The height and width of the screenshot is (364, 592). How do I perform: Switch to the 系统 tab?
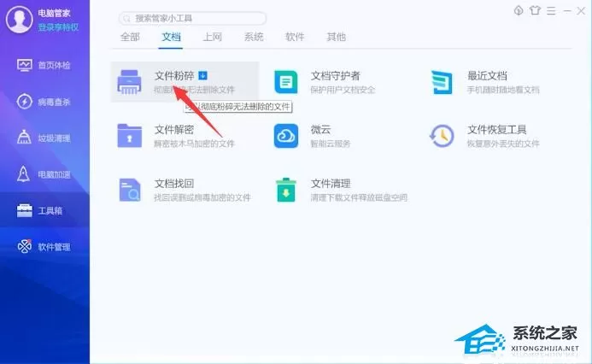coord(254,37)
